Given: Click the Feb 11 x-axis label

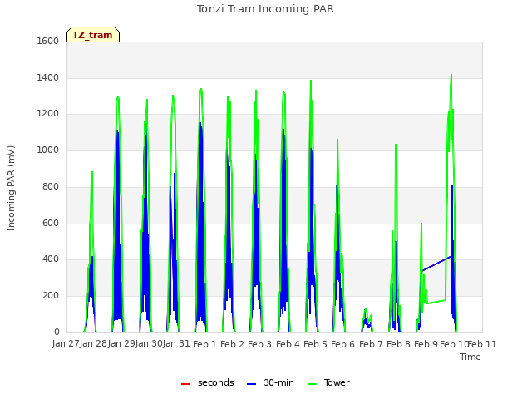Looking at the screenshot, I should pyautogui.click(x=482, y=344).
